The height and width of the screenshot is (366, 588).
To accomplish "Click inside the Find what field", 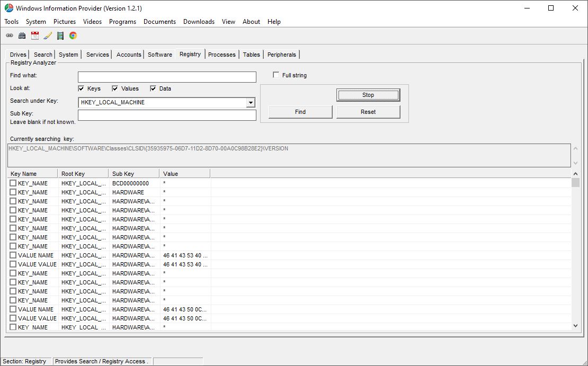I will 166,76.
